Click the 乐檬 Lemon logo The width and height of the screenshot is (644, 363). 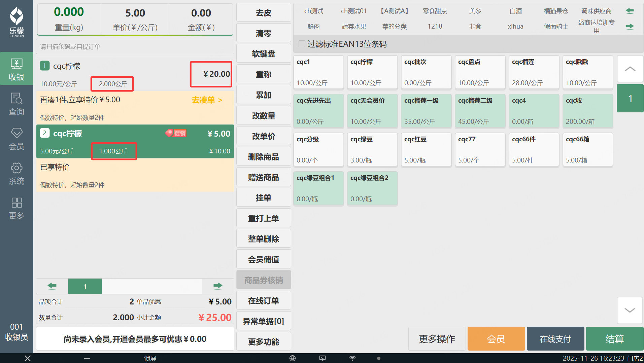pos(16,22)
